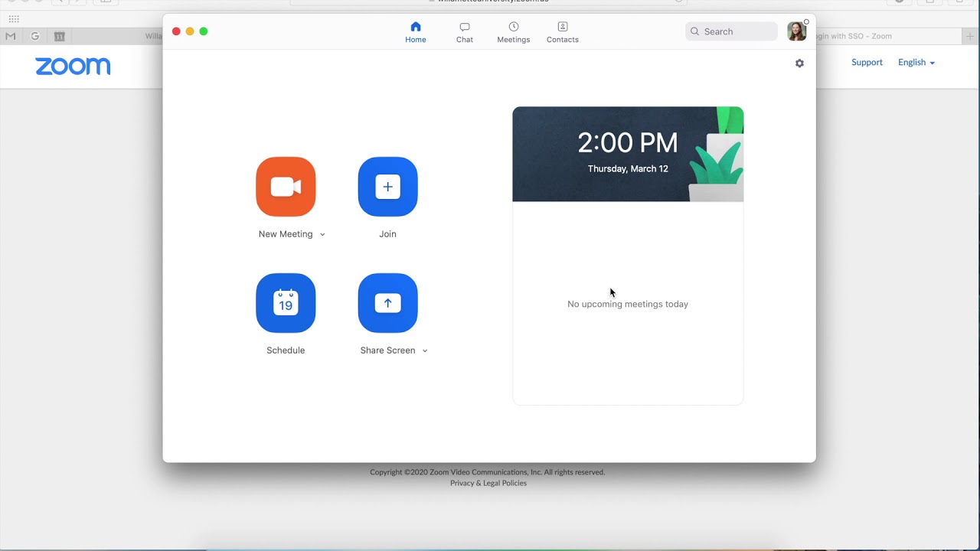Open the Meetings tab
The height and width of the screenshot is (551, 980).
[x=514, y=33]
